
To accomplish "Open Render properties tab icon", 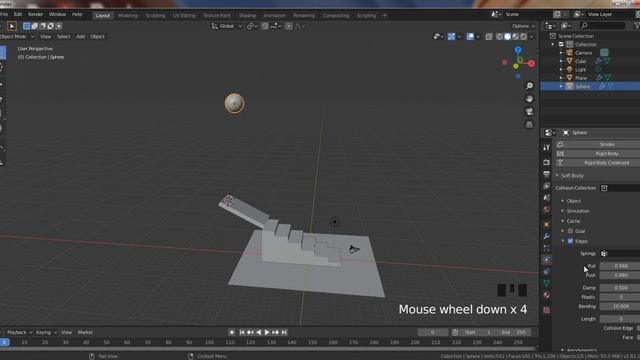I will (547, 162).
